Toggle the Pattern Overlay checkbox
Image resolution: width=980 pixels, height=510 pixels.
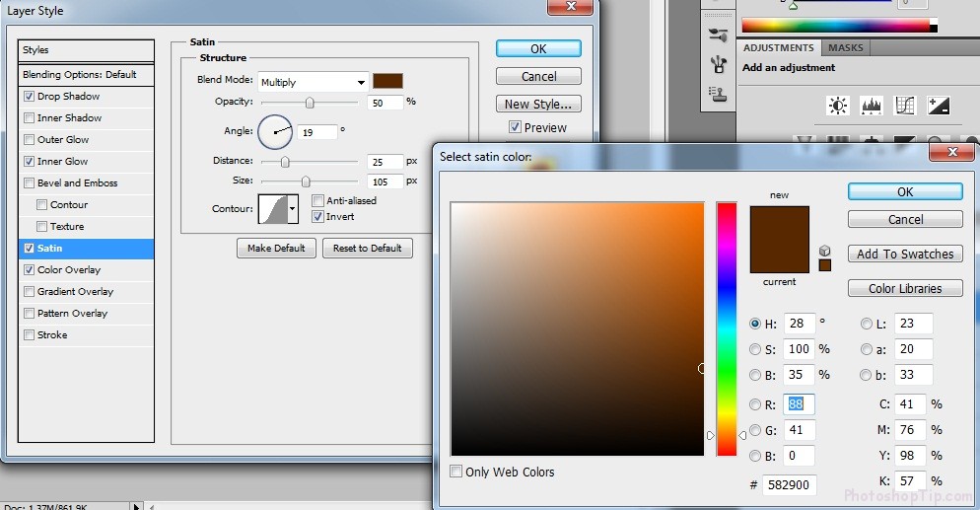tap(29, 313)
